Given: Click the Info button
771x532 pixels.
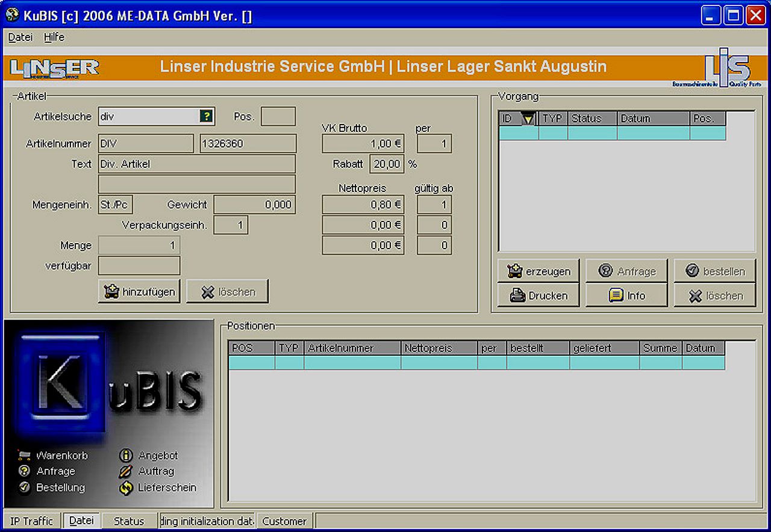Looking at the screenshot, I should tap(626, 295).
